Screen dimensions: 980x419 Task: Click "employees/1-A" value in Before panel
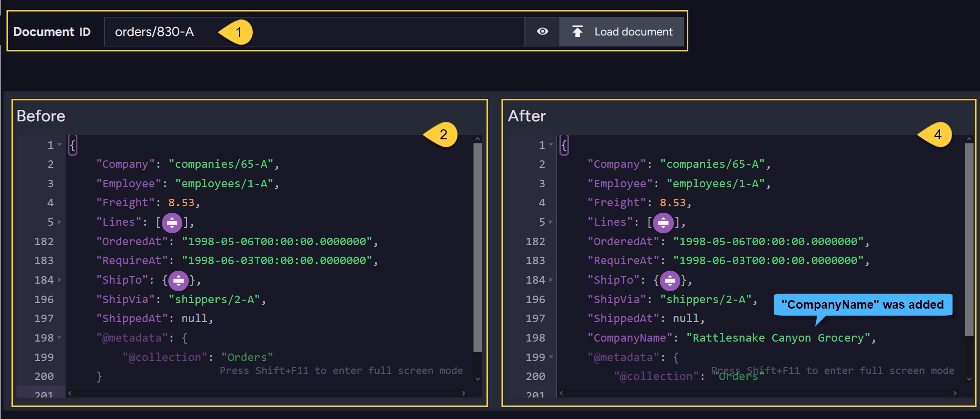[x=224, y=184]
